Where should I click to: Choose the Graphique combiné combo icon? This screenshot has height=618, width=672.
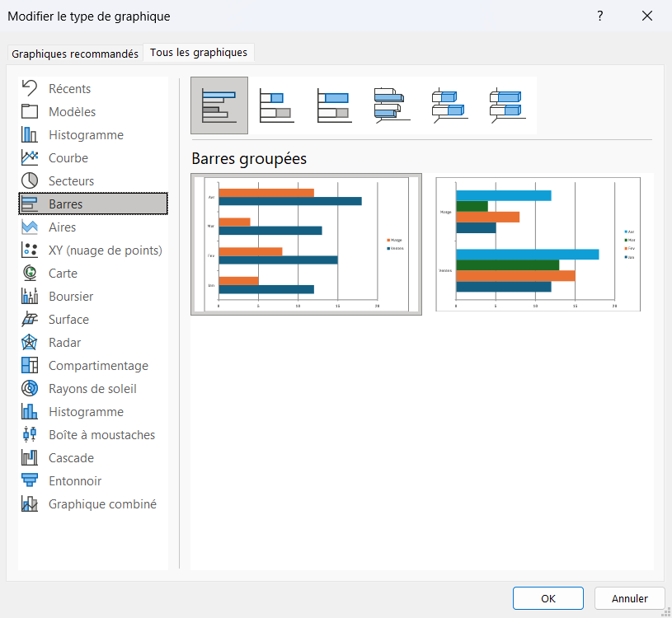tap(30, 504)
